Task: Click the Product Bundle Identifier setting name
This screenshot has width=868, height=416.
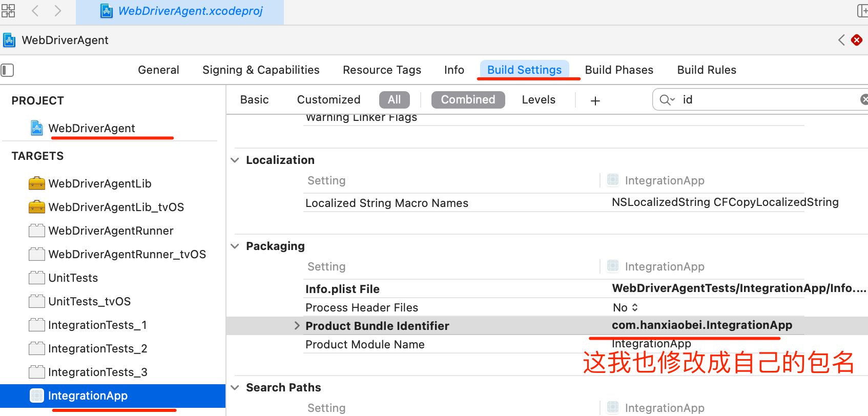Action: click(377, 326)
